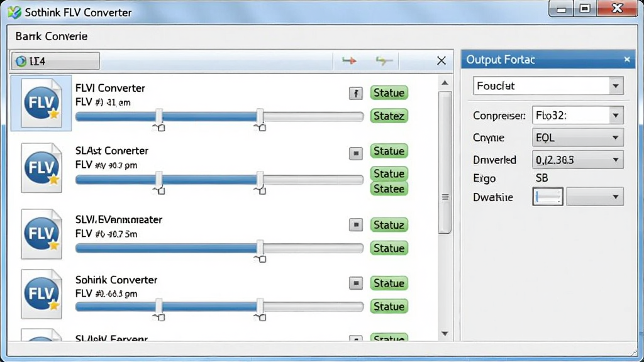Click the stop square icon in Sohink Converter row
The width and height of the screenshot is (644, 362).
[x=356, y=283]
